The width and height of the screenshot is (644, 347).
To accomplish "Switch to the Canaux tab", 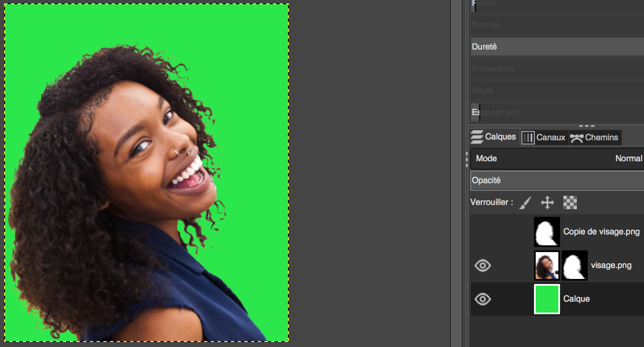I will click(x=545, y=137).
